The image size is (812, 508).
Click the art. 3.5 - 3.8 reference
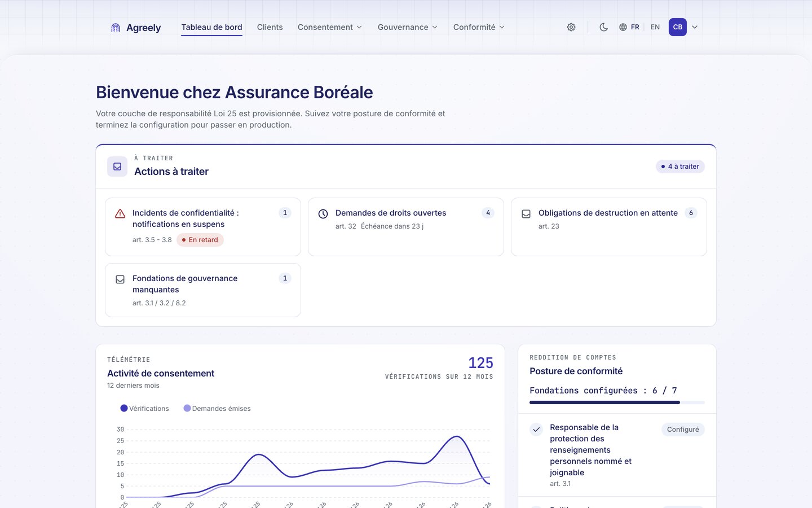(152, 240)
